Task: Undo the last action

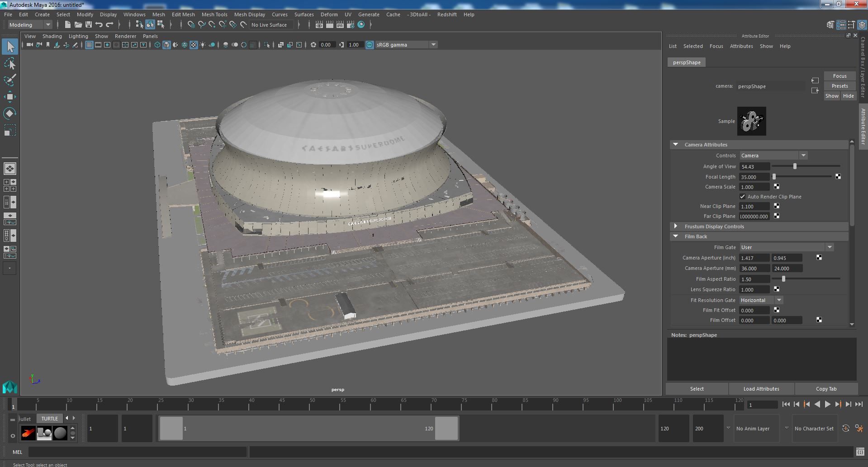Action: tap(99, 25)
